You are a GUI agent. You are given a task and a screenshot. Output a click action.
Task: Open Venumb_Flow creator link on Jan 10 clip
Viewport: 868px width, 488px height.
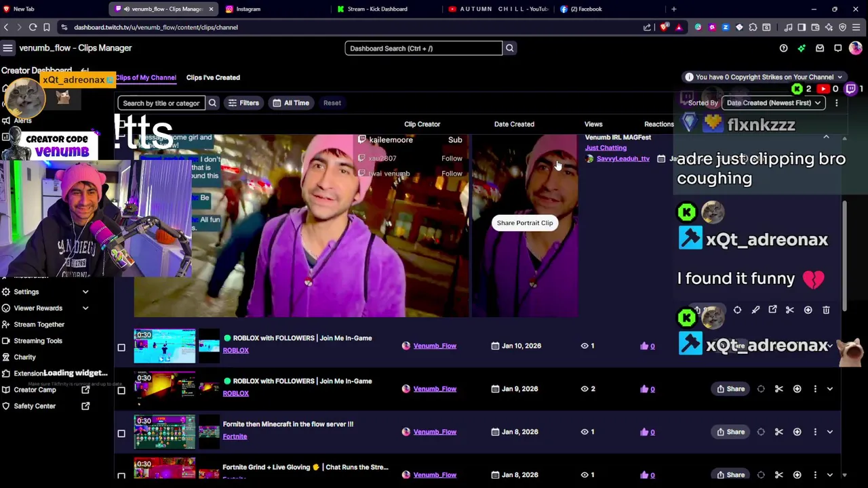click(x=435, y=346)
